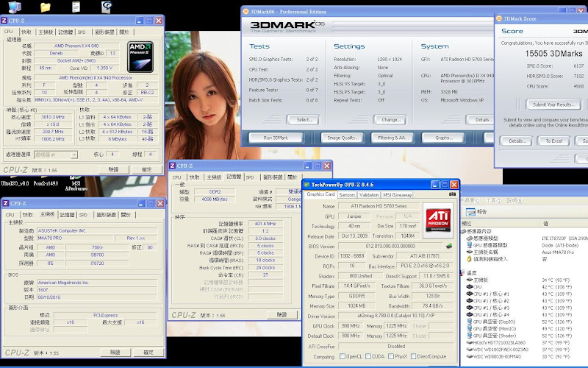588x368 pixels.
Task: Click 確定 in the ASUSTeK mainboard CPU-Z window
Action: [148, 353]
